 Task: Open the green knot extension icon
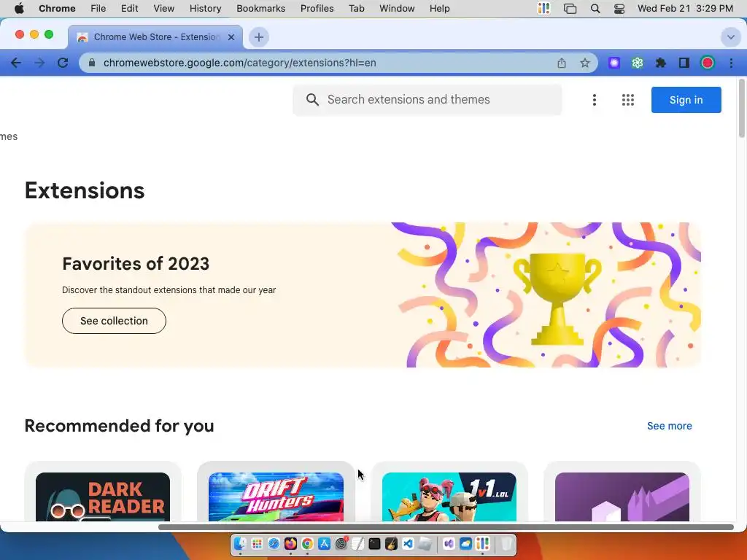(x=638, y=63)
